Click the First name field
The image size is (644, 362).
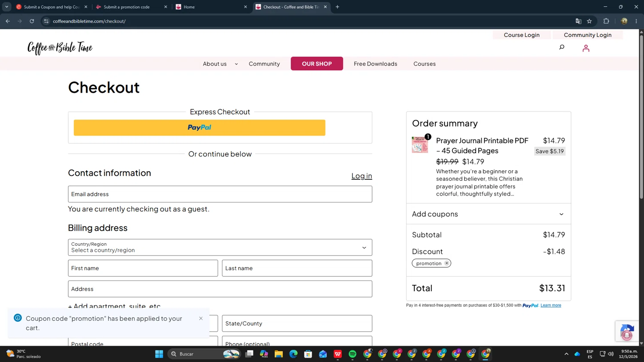click(143, 268)
